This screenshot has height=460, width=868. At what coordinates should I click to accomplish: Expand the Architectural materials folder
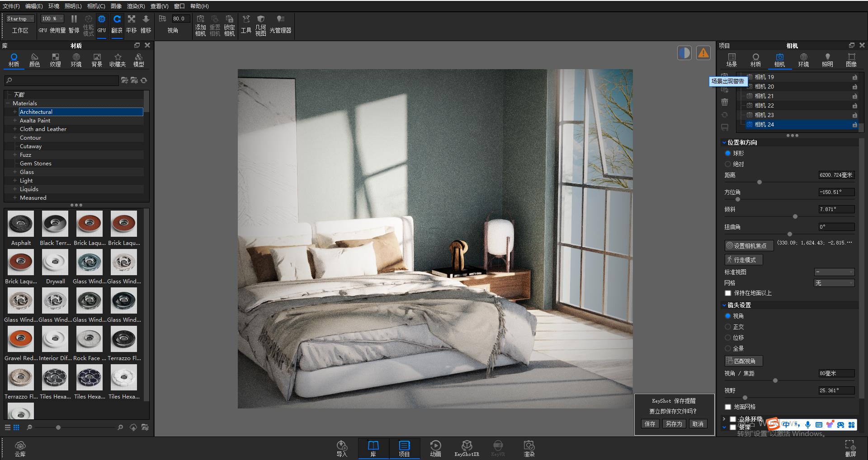point(15,112)
